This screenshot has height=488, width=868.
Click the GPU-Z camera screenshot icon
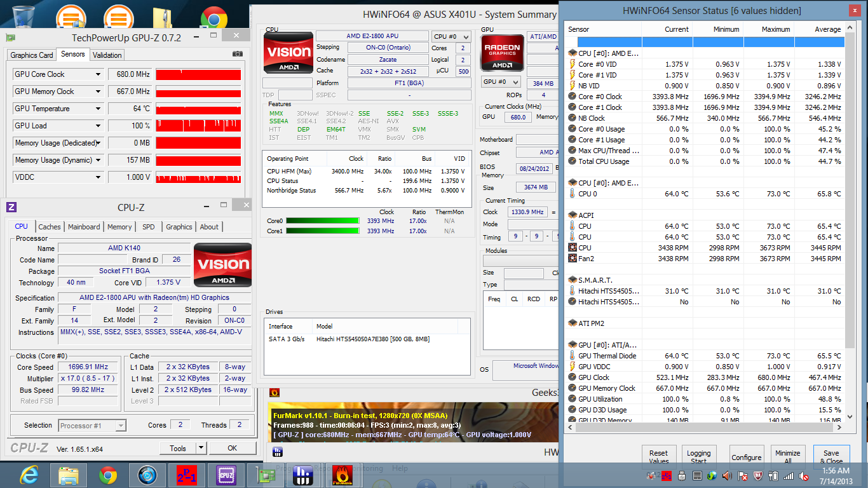237,55
